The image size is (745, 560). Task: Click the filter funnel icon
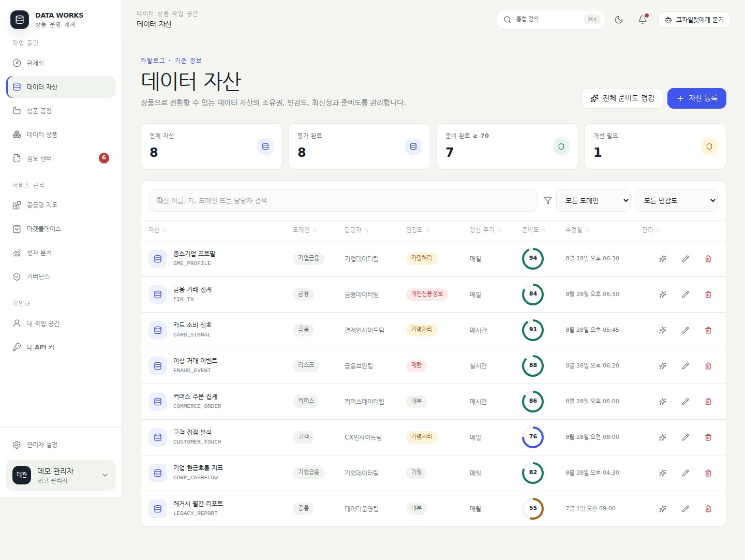point(548,200)
